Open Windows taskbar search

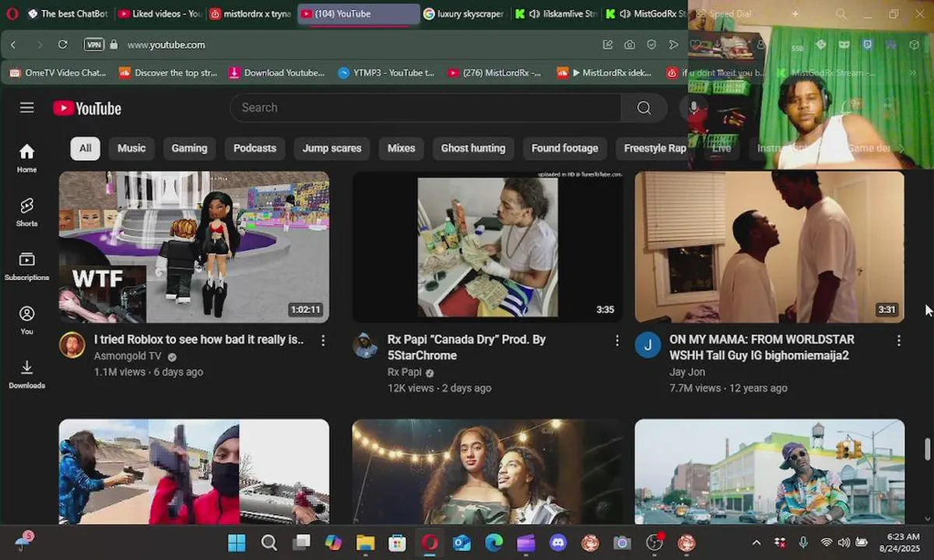[269, 542]
